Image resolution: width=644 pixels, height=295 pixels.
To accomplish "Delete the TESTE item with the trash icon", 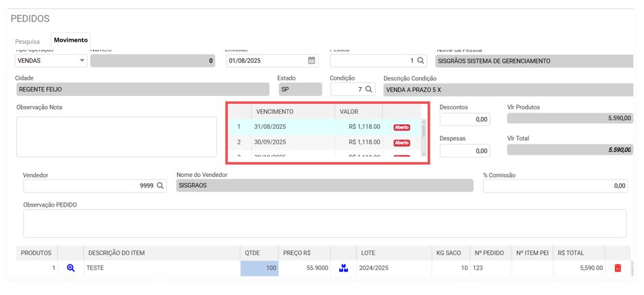I will (x=618, y=268).
